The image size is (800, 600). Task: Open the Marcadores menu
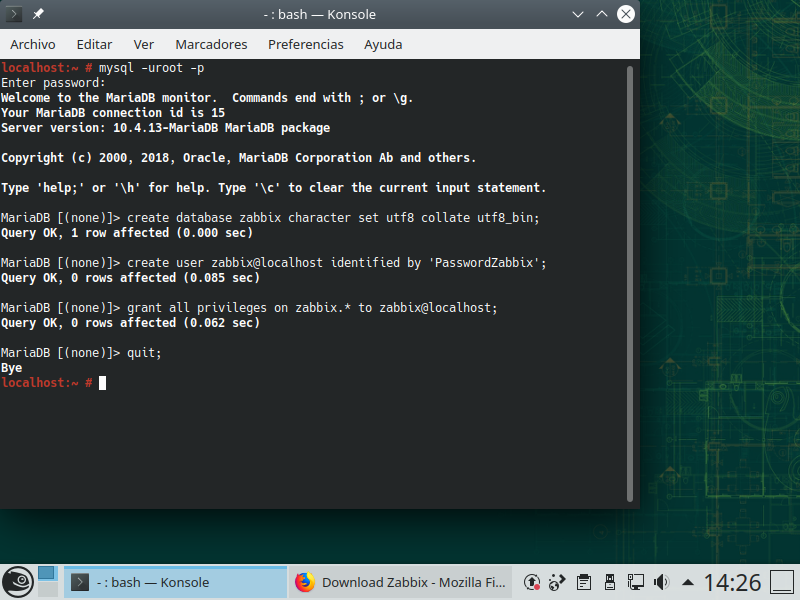click(211, 44)
